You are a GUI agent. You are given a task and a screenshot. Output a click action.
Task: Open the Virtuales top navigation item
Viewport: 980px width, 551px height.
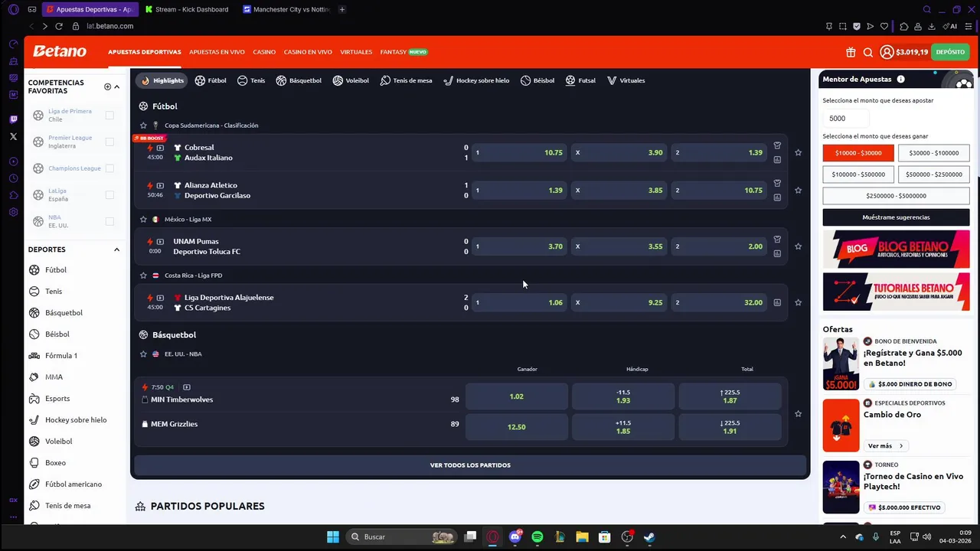coord(356,52)
